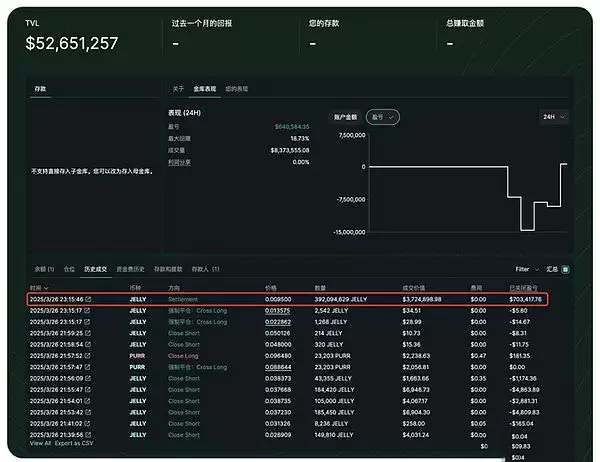Click the 方向 column header
600x462 pixels.
tap(174, 288)
